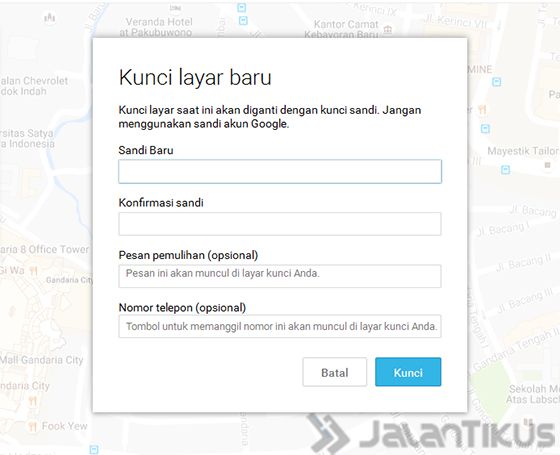Screen dimensions: 560x455
Task: Click the Mayestik Tailor map label
Action: [x=523, y=151]
